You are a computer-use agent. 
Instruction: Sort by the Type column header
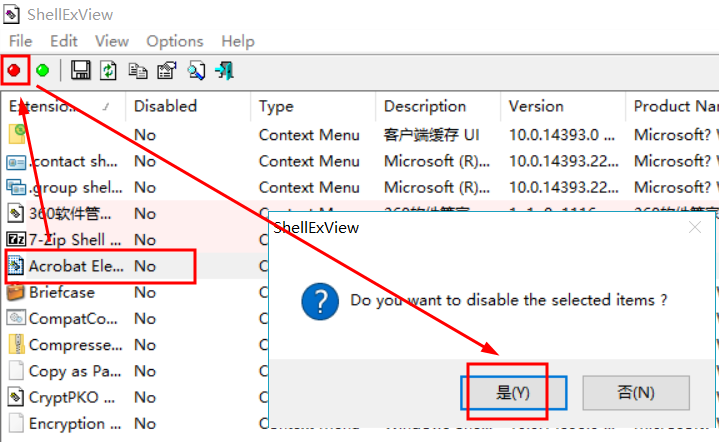click(x=313, y=106)
